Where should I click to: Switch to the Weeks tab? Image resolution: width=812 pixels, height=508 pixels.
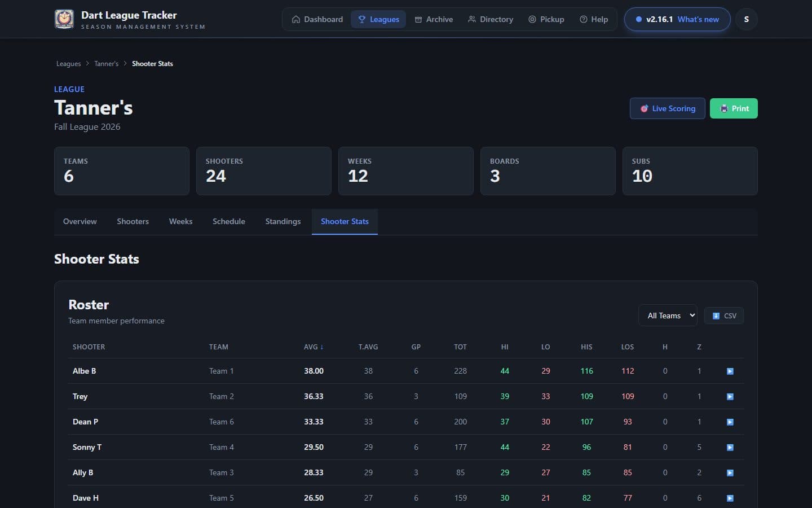click(180, 222)
